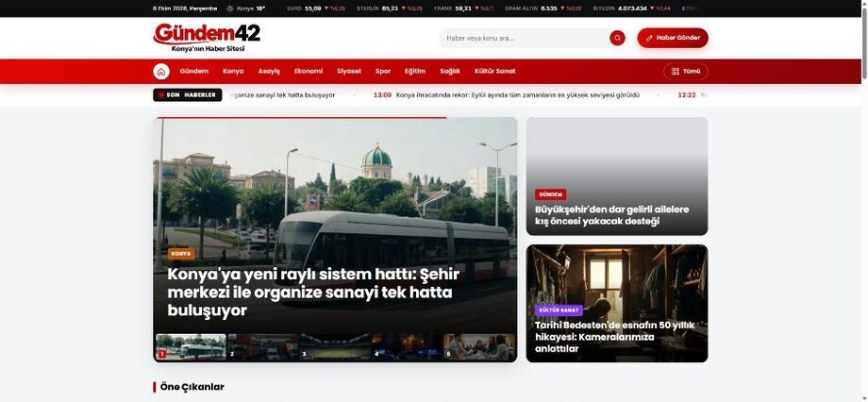Select the Spor menu item
Screen dimensions: 868x402
(382, 72)
